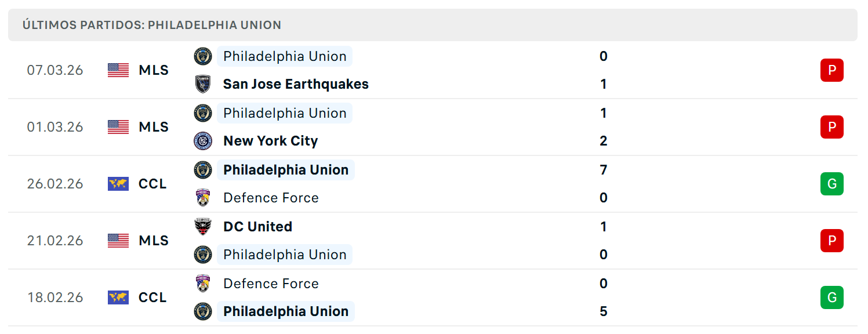
Task: Click the green G badge for 18.02.26 match
Action: 831,297
